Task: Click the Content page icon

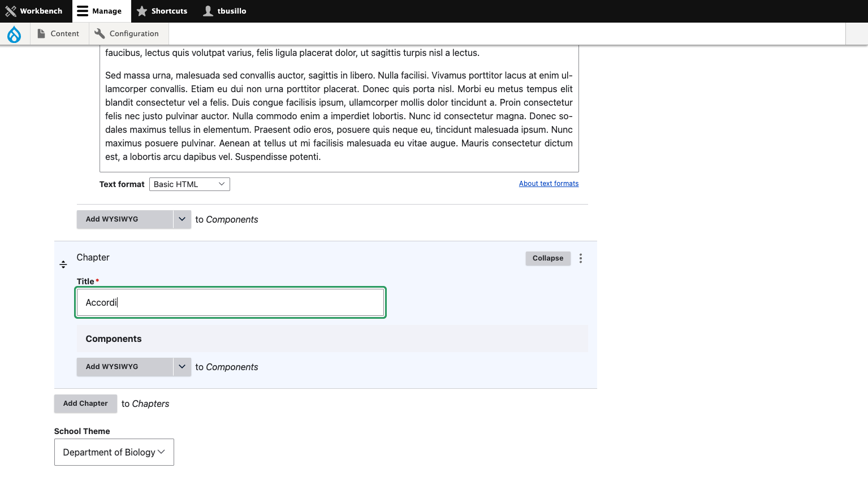Action: point(41,34)
